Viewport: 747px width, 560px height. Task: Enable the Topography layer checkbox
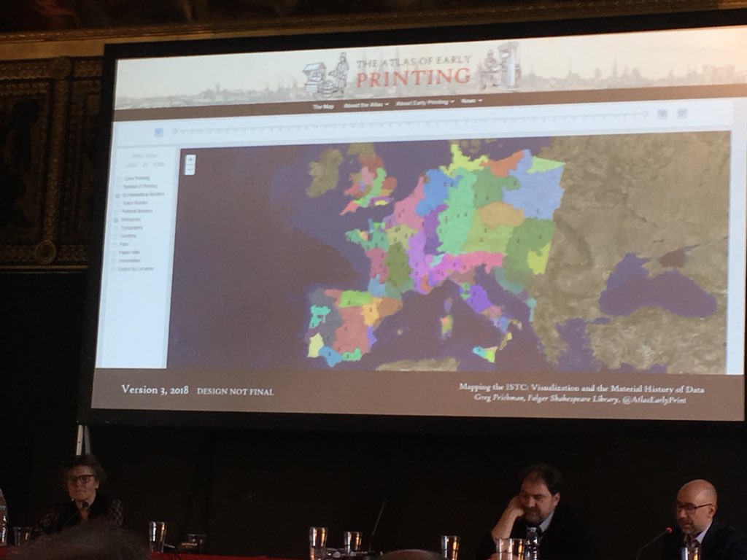click(x=115, y=228)
